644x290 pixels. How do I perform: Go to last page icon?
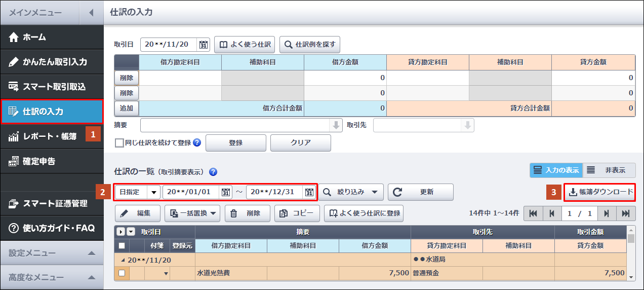pos(625,213)
